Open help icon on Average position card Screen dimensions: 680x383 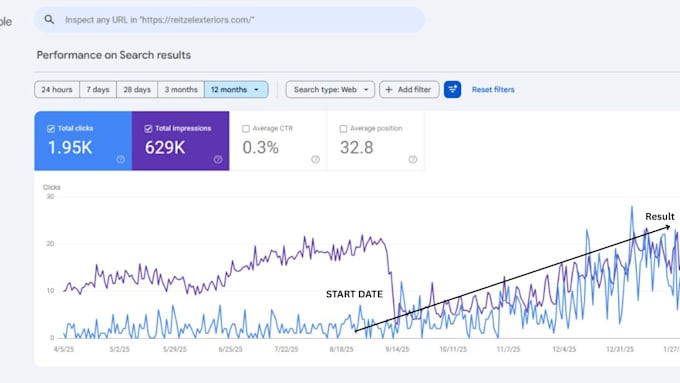point(413,160)
